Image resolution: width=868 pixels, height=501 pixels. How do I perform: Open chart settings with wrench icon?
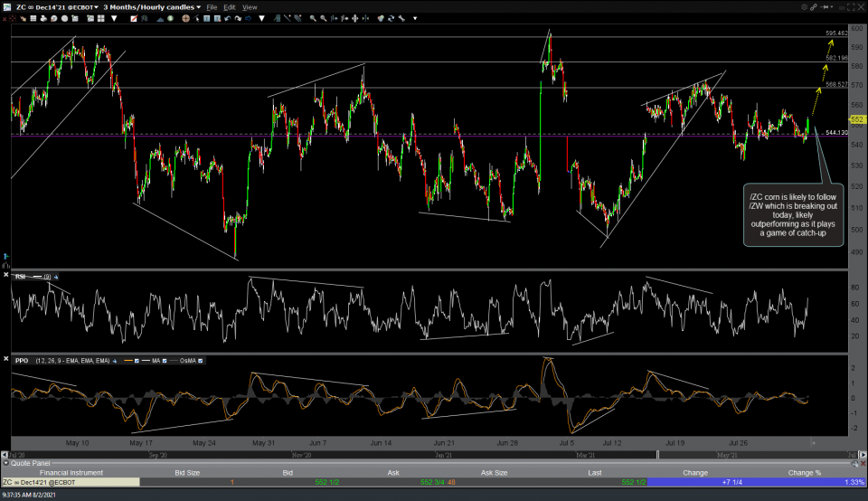tap(401, 18)
